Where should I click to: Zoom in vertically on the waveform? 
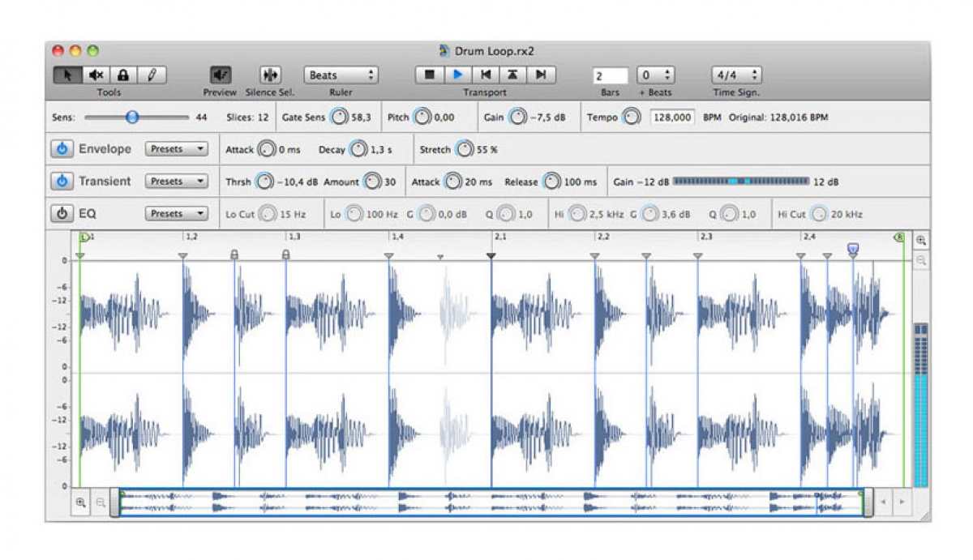921,241
